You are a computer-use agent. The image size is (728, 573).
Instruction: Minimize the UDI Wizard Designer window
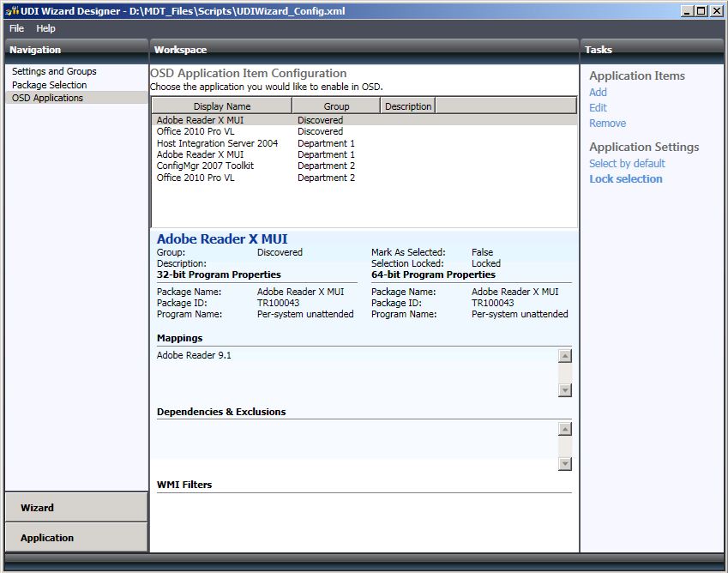pyautogui.click(x=687, y=10)
